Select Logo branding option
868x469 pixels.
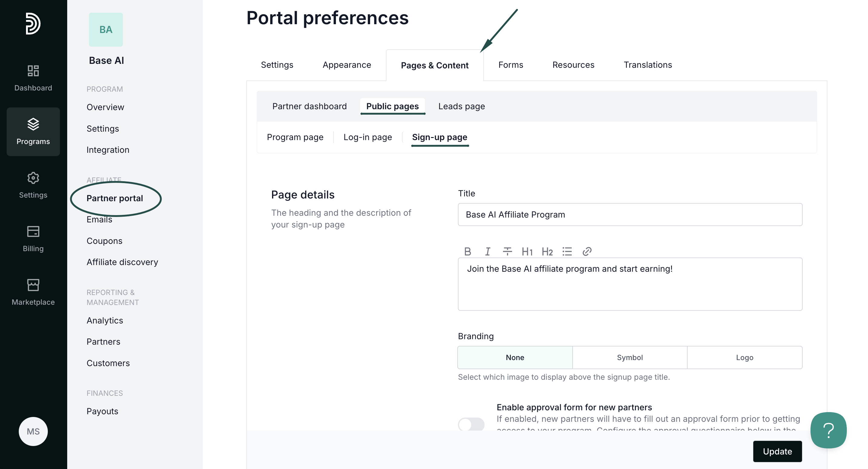click(x=744, y=357)
